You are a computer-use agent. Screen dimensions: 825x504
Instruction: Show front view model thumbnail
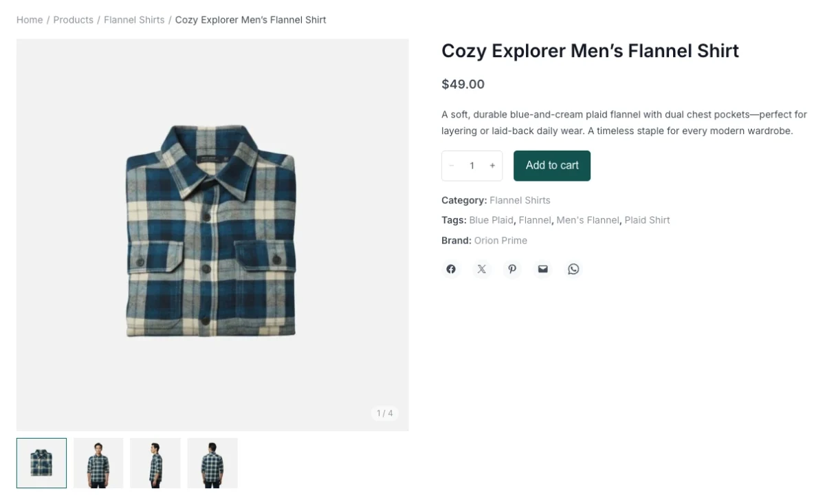[98, 463]
